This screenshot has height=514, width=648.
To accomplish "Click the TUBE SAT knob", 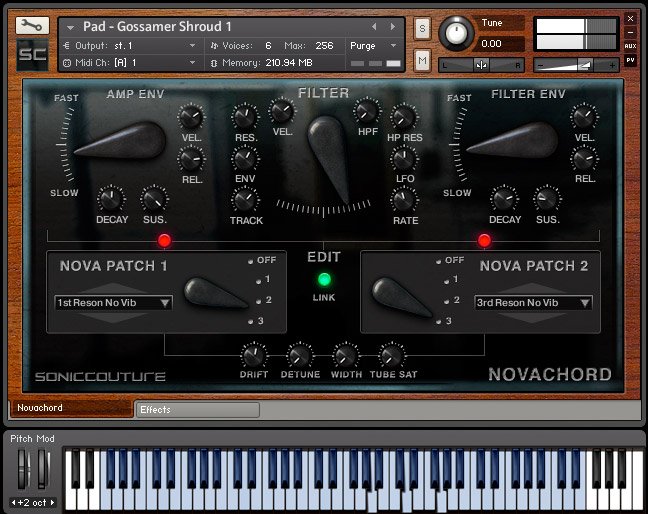I will point(390,355).
